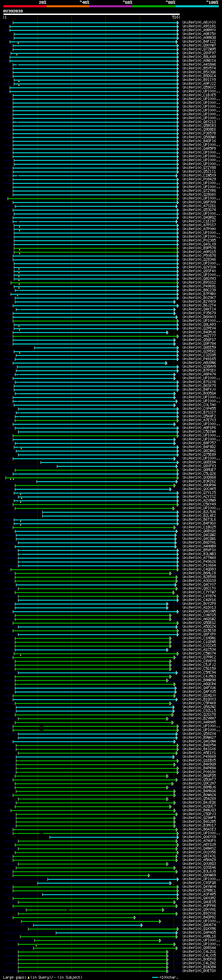Viewport: 222px width, 980px height.
Task: Click the red 20% legend color bar
Action: click(25, 6)
